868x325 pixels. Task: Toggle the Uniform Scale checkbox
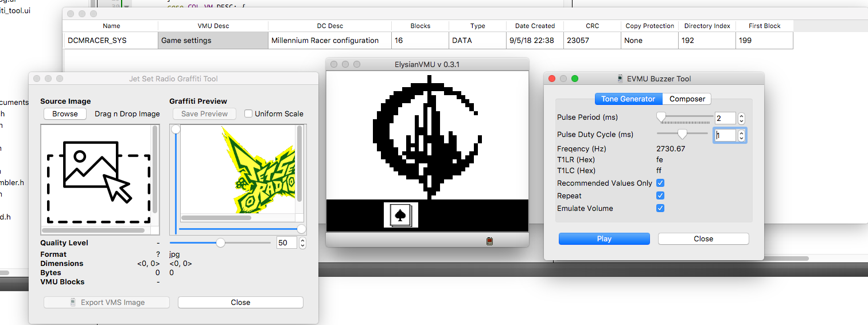248,113
